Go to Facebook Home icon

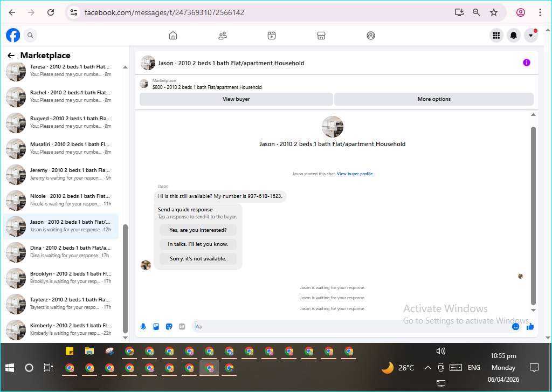coord(173,36)
